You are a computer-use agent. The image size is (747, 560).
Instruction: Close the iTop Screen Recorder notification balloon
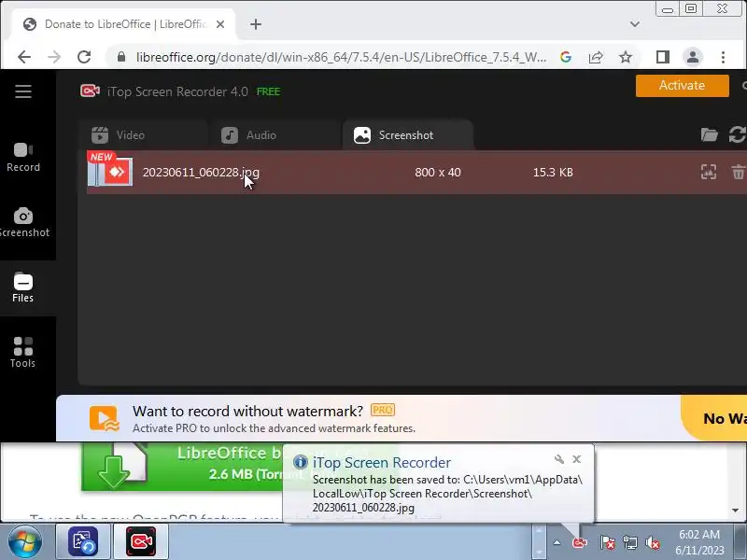(x=576, y=459)
